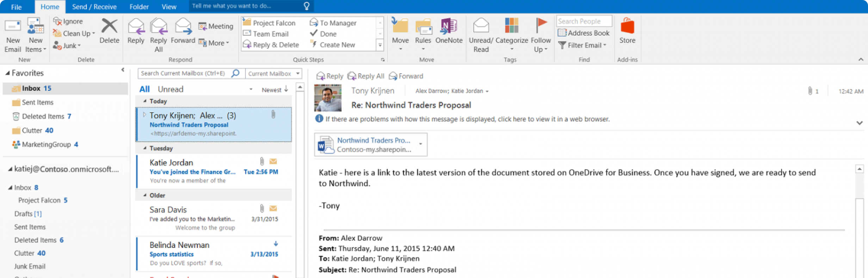Change sort order via Newest
The image size is (868, 278).
tap(275, 90)
